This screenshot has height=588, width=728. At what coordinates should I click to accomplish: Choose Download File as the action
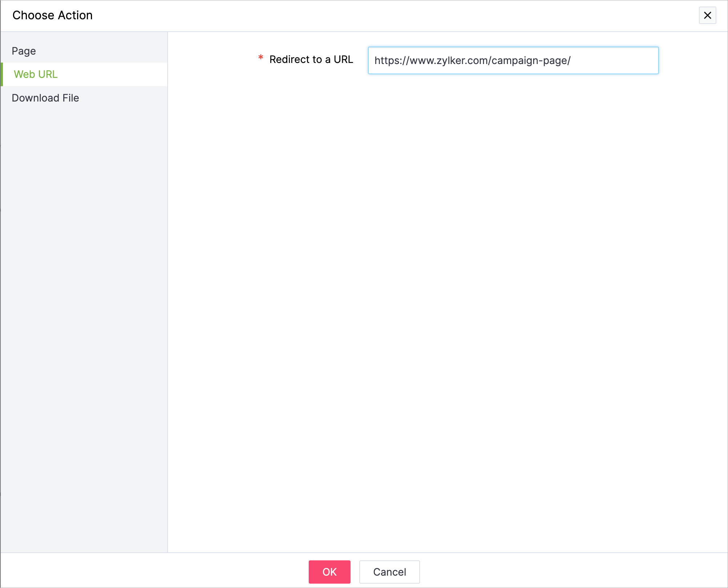pyautogui.click(x=45, y=98)
